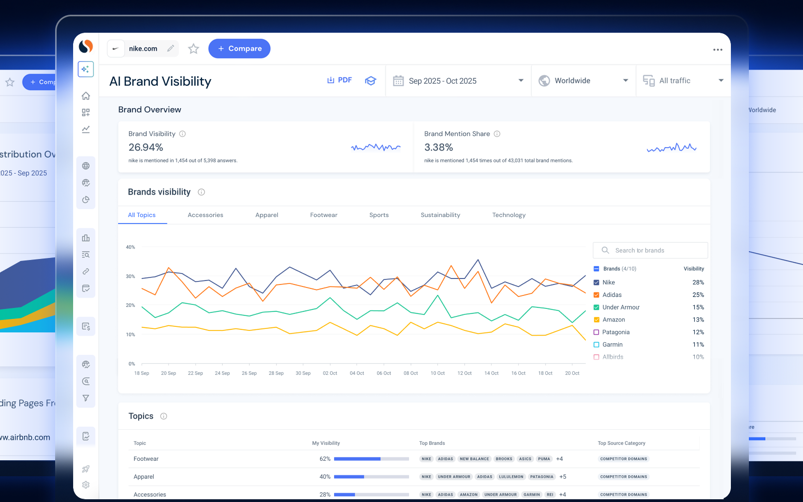This screenshot has height=502, width=803.
Task: Click the Brand Mention Share info icon
Action: pos(497,134)
